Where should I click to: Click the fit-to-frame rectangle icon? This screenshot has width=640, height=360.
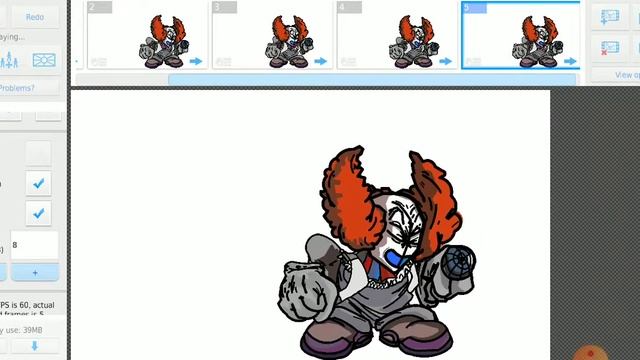click(44, 60)
